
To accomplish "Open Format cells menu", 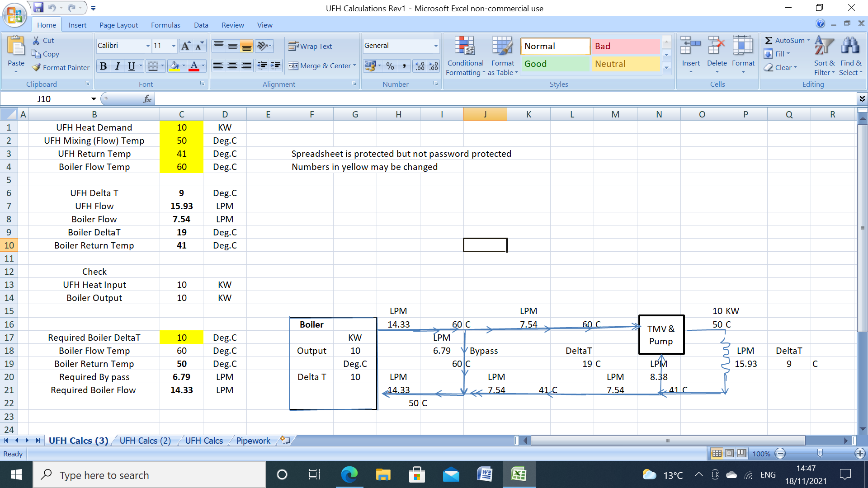I will coord(743,55).
